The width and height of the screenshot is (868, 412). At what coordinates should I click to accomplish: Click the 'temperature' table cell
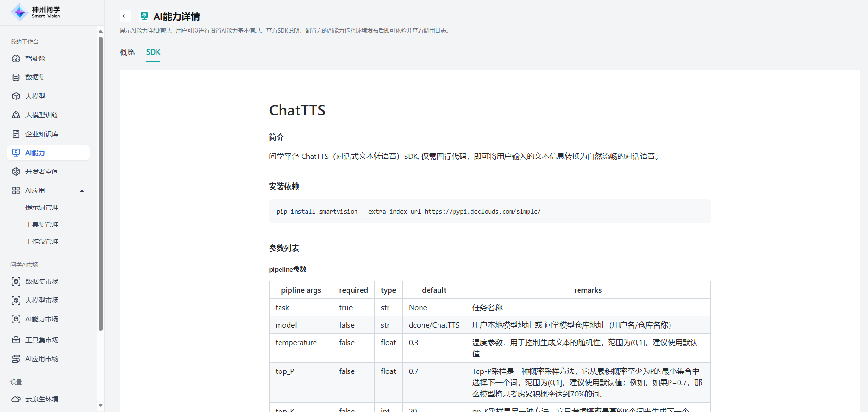[x=301, y=348]
